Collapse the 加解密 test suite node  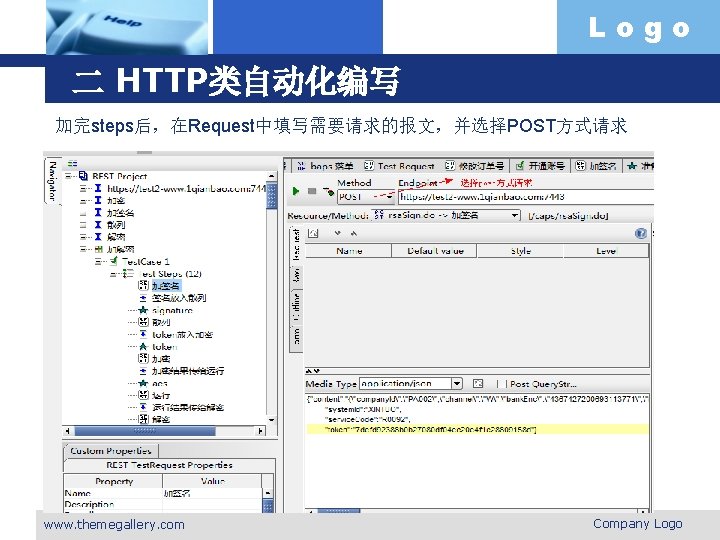[84, 249]
